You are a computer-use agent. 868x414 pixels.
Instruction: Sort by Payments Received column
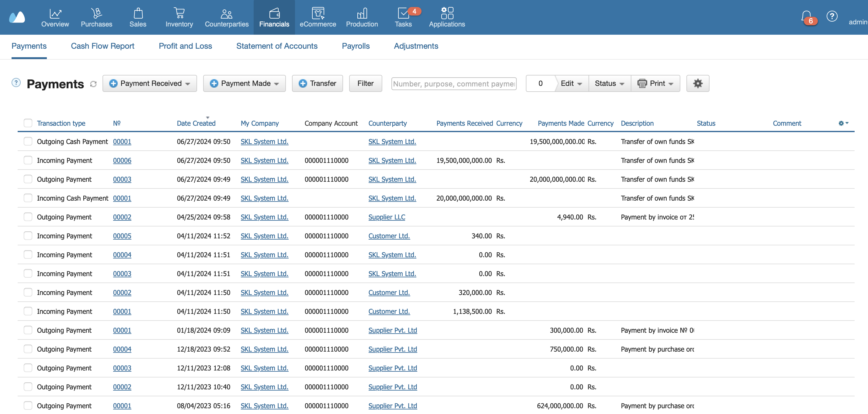[464, 123]
